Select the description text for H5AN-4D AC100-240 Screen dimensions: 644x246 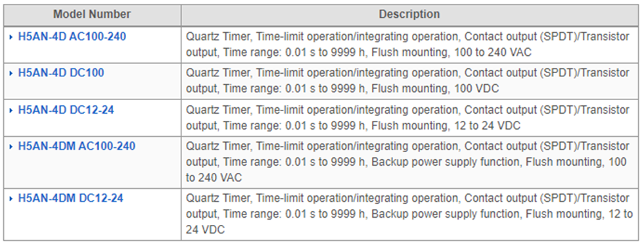pos(407,45)
